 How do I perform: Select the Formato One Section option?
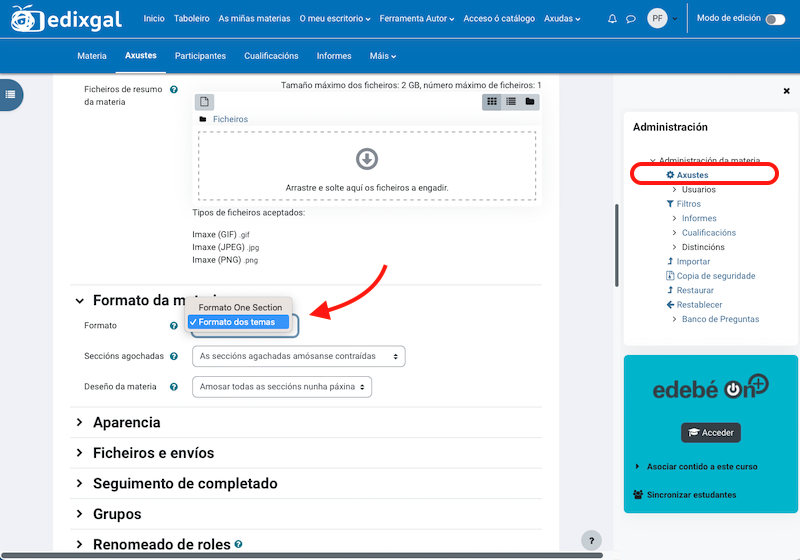click(240, 307)
